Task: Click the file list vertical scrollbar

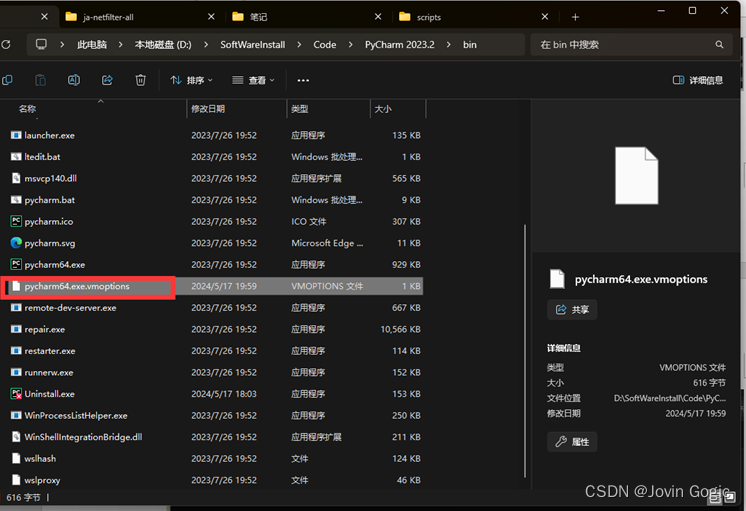Action: (x=525, y=351)
